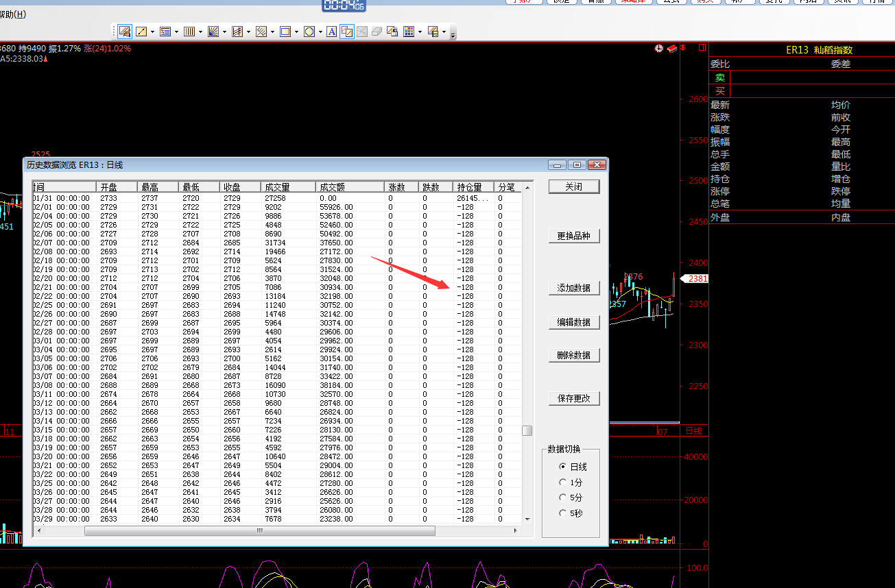Click the parallel vertical lines tool
895x588 pixels.
pos(189,32)
